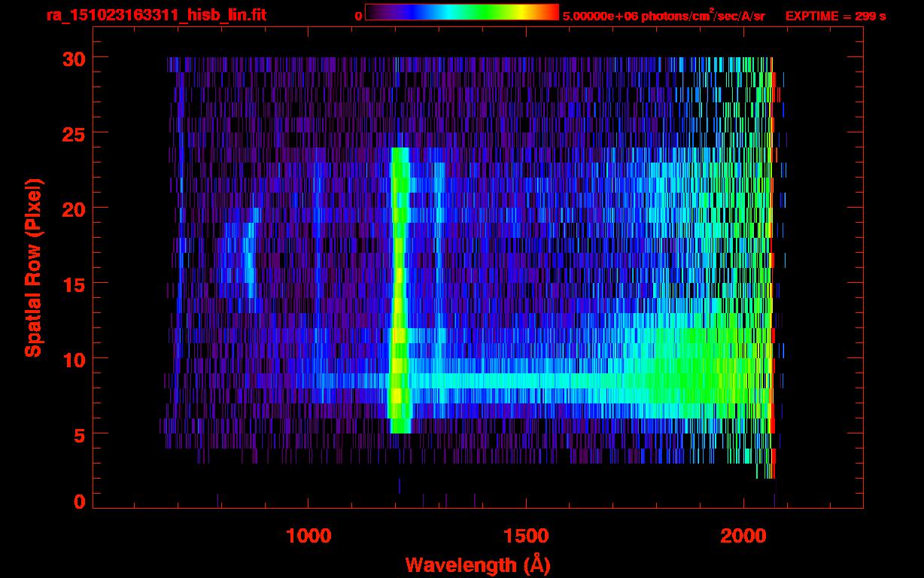Click the y-axis tick label 20
This screenshot has height=578, width=924.
[73, 208]
